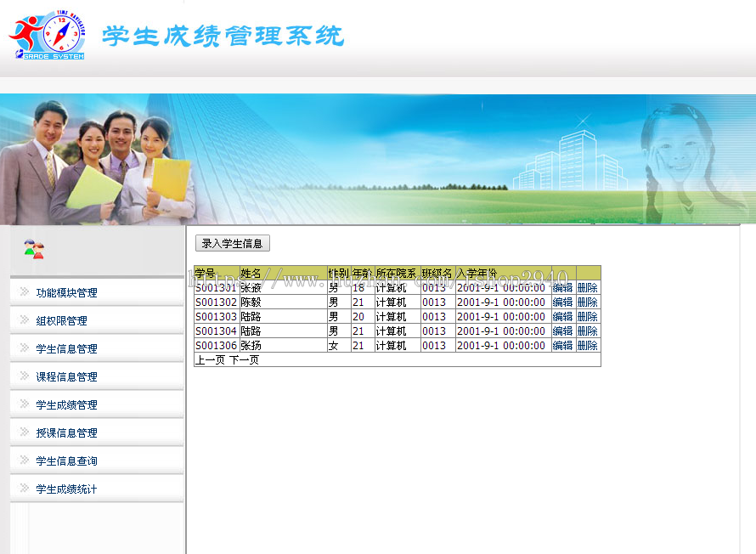
Task: Open the 学生信息管理 menu item
Action: pyautogui.click(x=66, y=348)
